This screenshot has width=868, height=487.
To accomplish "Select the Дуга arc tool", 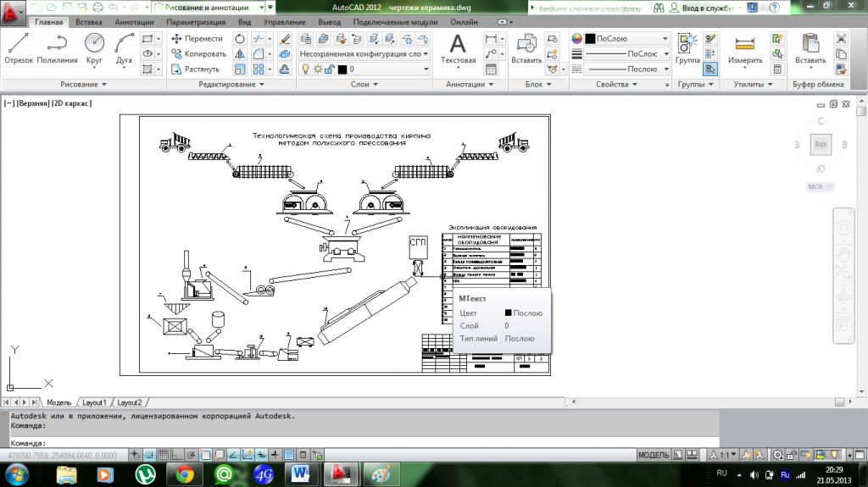I will pyautogui.click(x=124, y=49).
